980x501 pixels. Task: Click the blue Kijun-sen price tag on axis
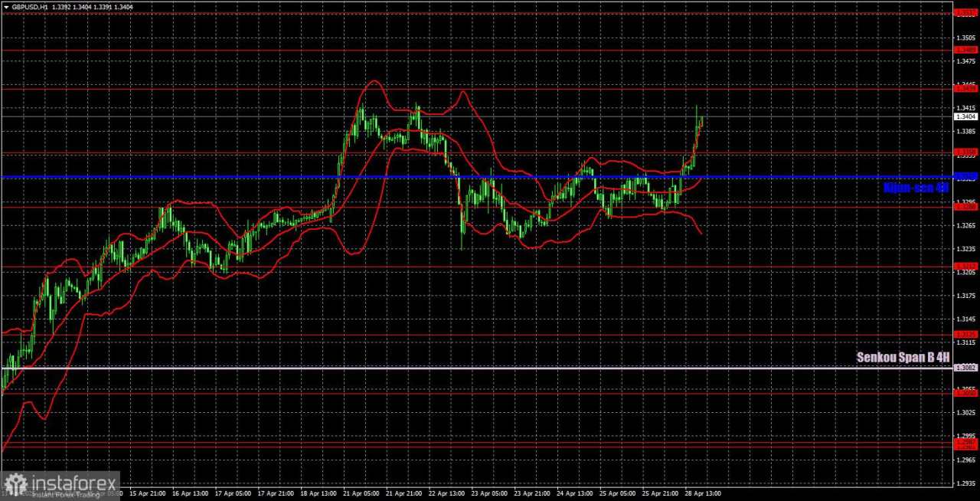[x=965, y=177]
